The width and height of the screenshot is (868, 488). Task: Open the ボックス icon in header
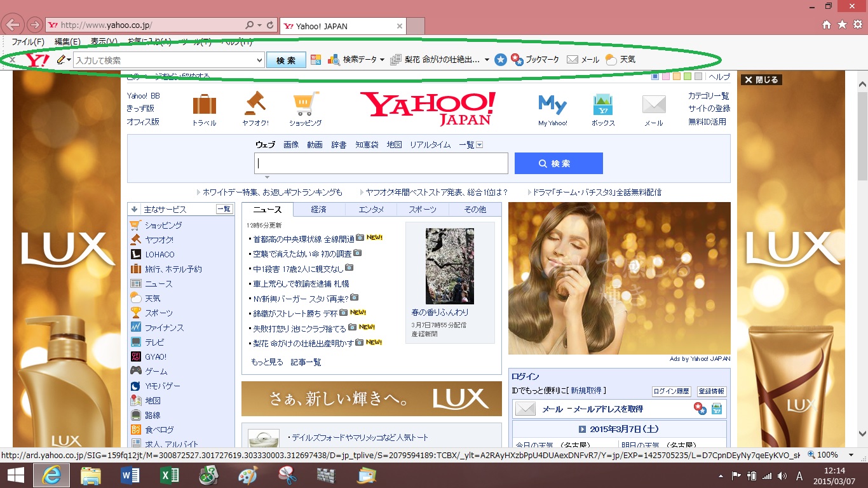(x=602, y=104)
